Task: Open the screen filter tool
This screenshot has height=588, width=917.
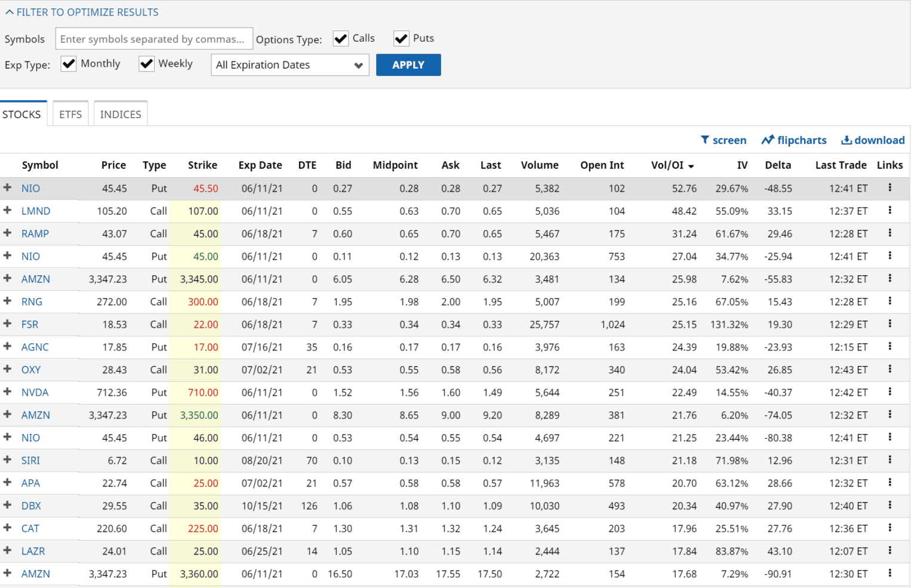Action: (x=724, y=140)
